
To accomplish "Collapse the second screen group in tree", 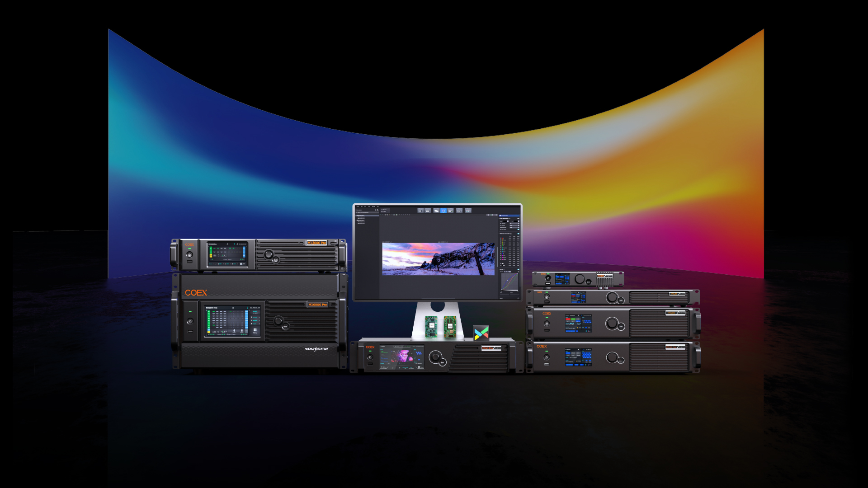I will pyautogui.click(x=356, y=221).
